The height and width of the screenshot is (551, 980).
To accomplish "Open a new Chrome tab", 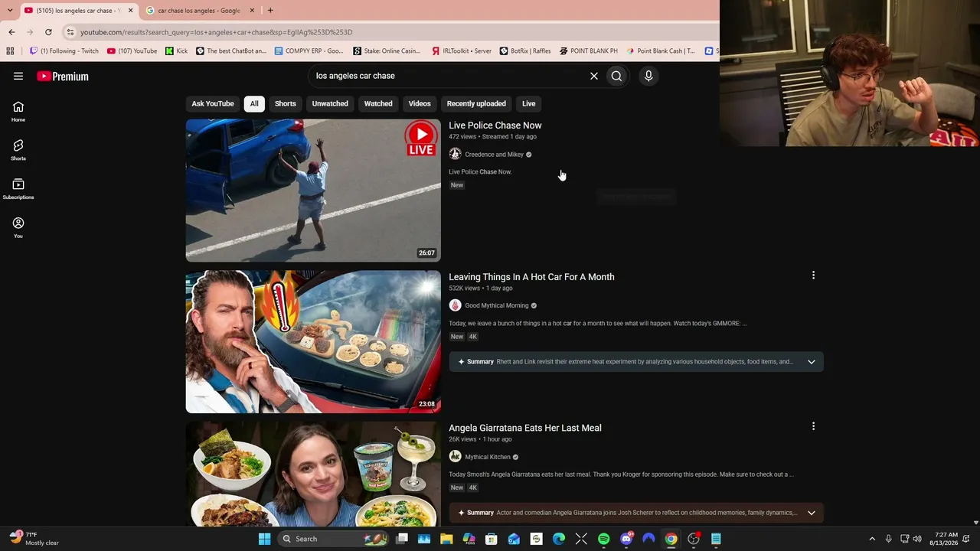I will (x=270, y=11).
